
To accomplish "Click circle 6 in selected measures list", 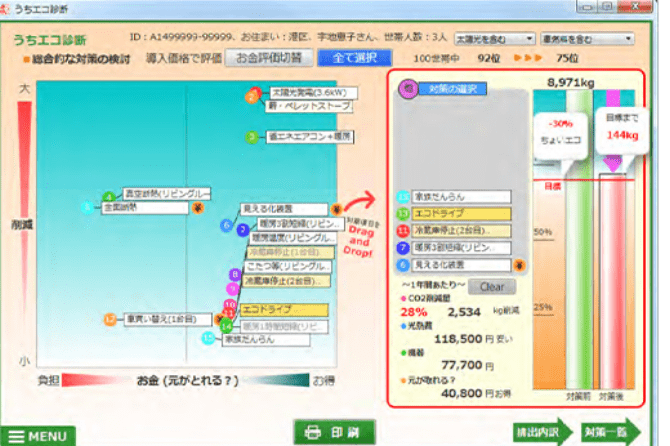I will [x=403, y=265].
